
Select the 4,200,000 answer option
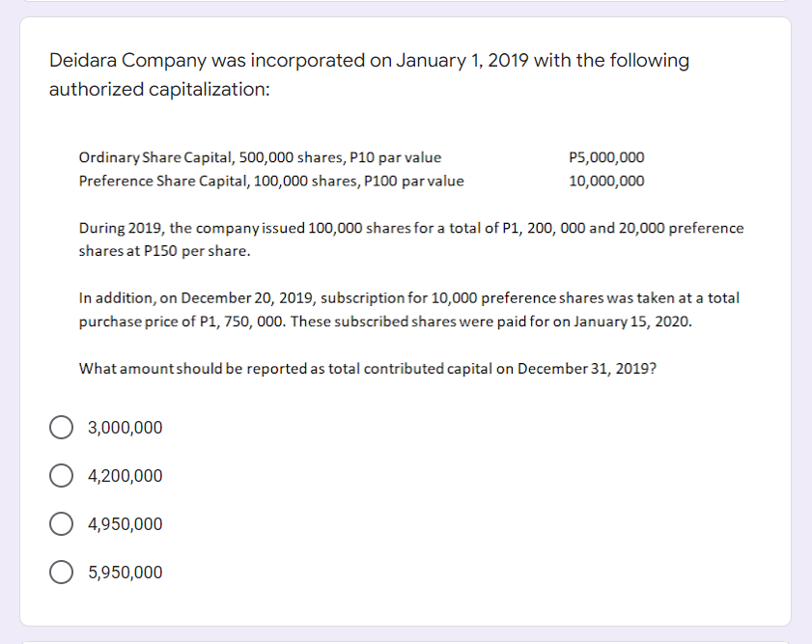[x=61, y=475]
